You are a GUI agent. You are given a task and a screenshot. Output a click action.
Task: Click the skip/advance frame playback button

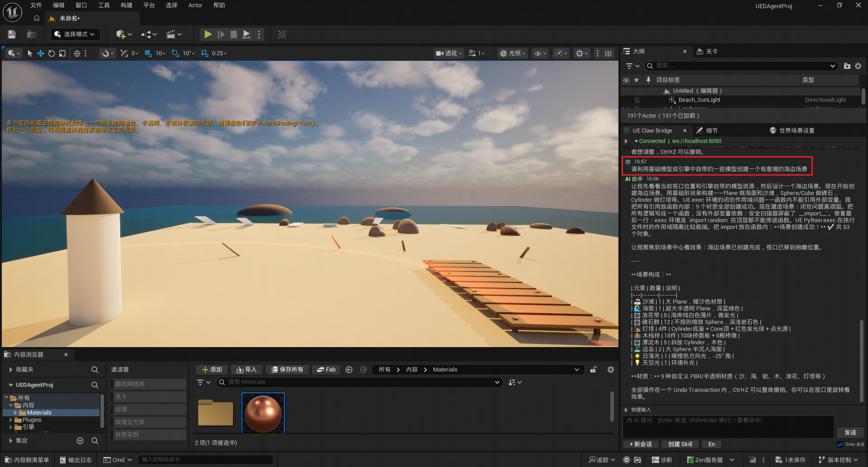tap(221, 34)
